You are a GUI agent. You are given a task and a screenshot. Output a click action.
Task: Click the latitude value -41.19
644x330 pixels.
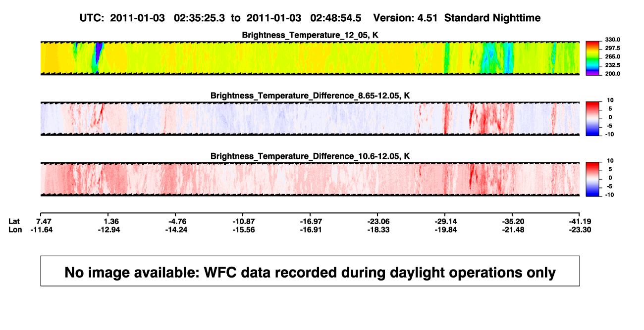(580, 221)
